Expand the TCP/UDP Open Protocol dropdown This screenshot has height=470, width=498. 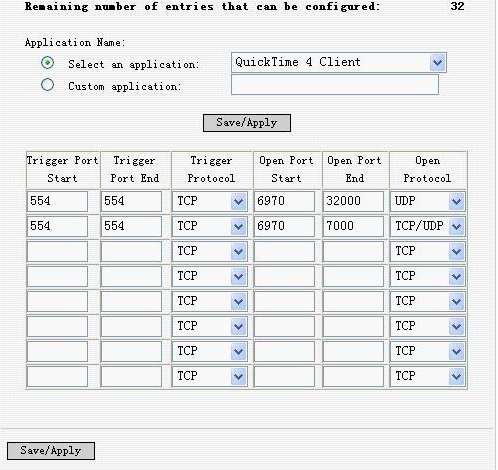coord(428,226)
